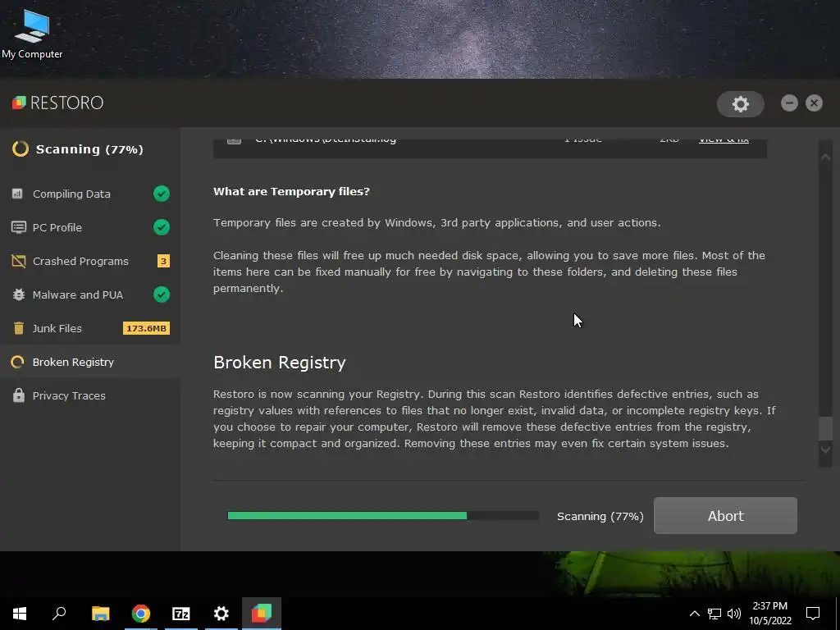Viewport: 840px width, 630px height.
Task: Click the PC Profile monitor icon
Action: (19, 227)
